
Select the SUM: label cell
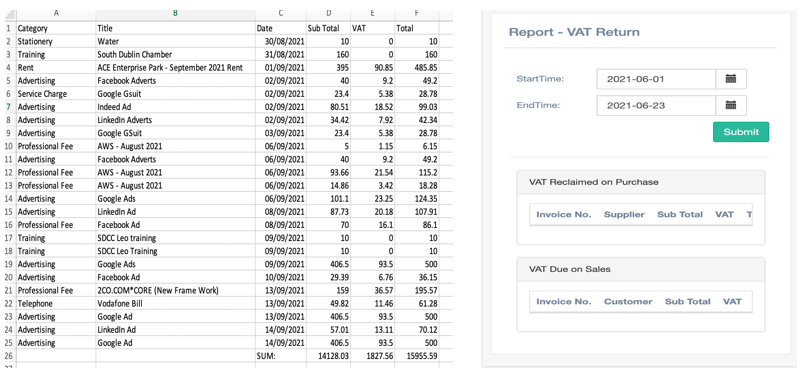[280, 355]
